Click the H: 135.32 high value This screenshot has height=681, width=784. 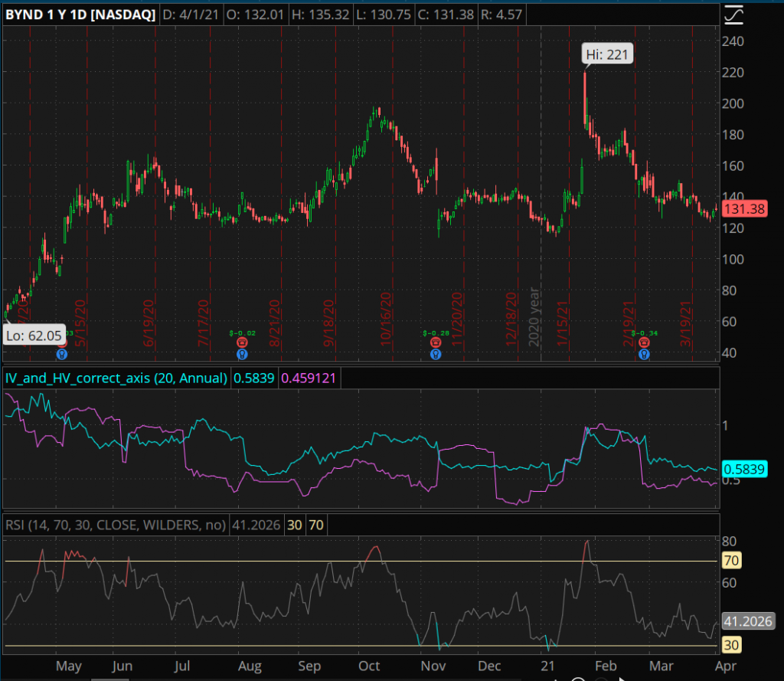click(x=320, y=15)
